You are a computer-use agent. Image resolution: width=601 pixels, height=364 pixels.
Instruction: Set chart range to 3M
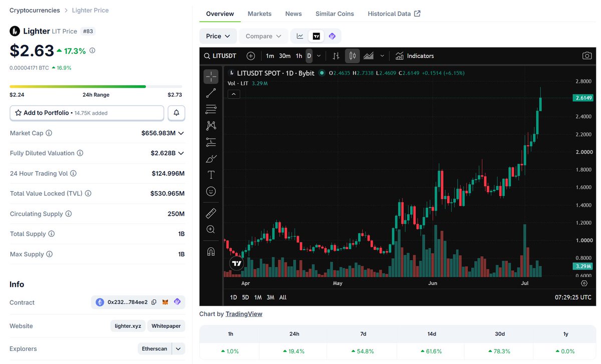(270, 297)
